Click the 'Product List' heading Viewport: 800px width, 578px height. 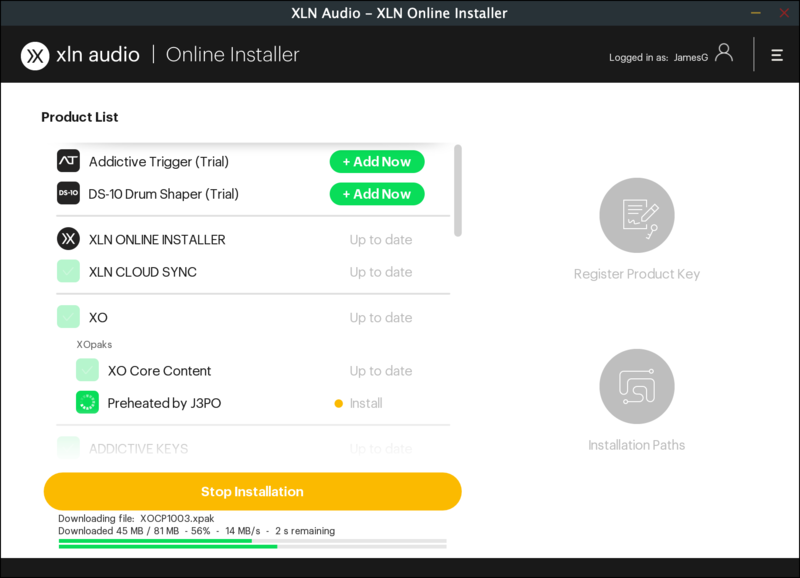click(80, 117)
